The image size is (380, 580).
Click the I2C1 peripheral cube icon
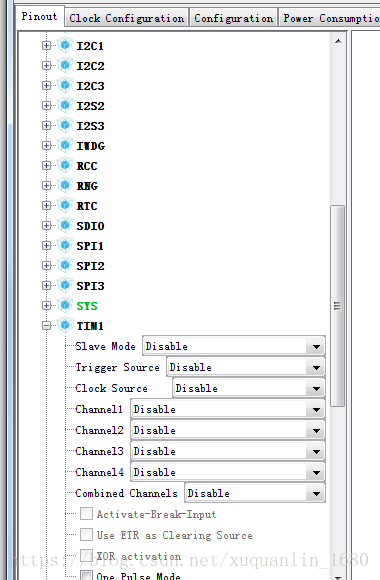pyautogui.click(x=65, y=45)
